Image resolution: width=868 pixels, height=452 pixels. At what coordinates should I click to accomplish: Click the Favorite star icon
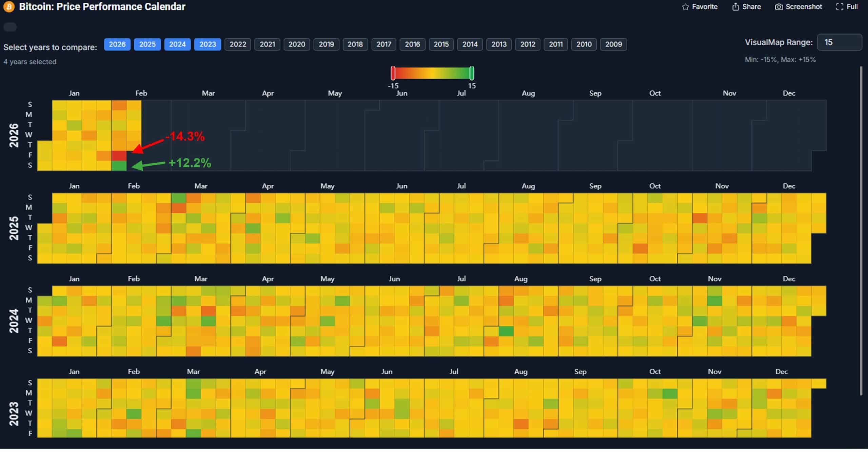point(685,7)
